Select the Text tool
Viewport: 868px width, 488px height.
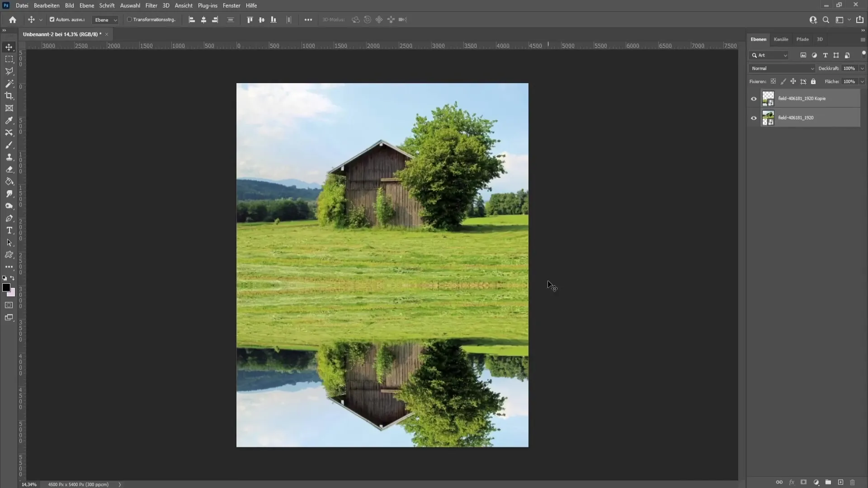pyautogui.click(x=9, y=230)
